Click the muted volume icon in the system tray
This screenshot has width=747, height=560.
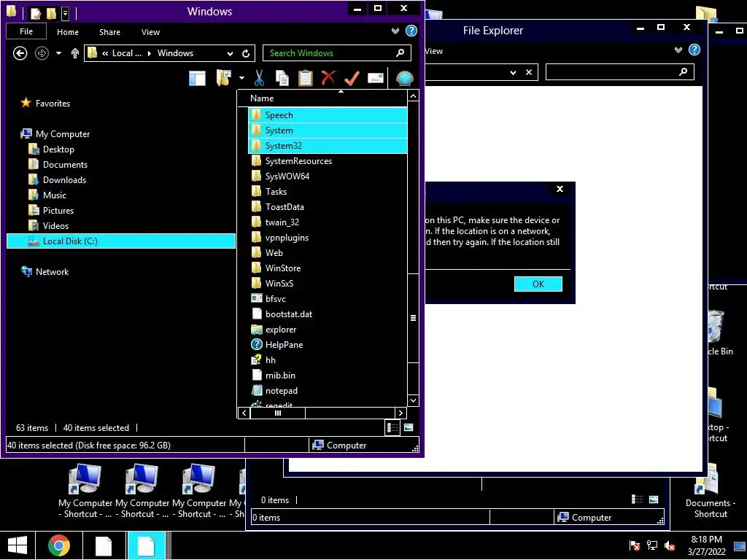pyautogui.click(x=670, y=545)
